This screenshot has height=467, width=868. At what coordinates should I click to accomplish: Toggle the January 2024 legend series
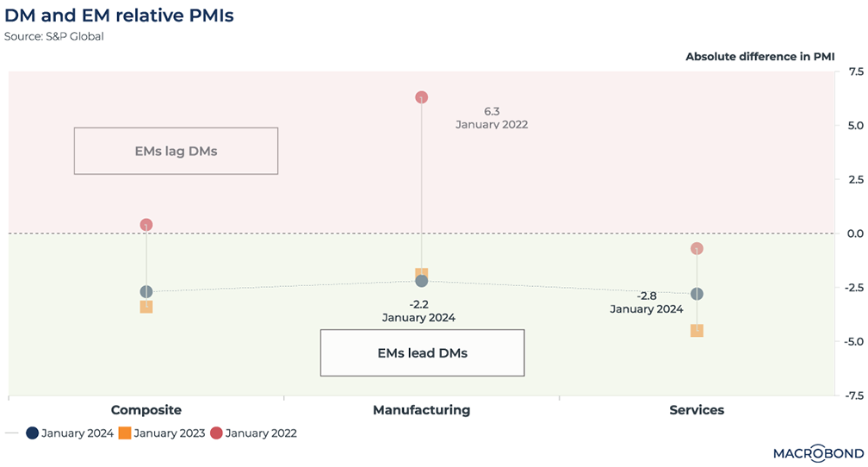[70, 433]
